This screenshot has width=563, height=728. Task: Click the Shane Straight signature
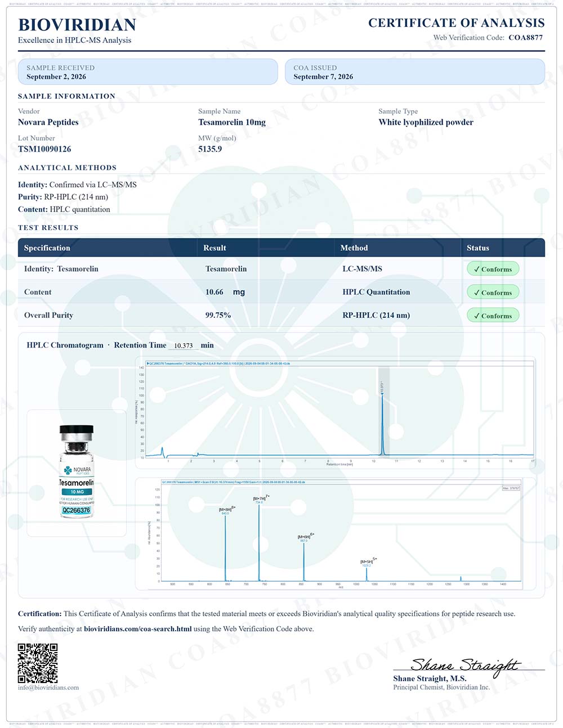click(465, 666)
